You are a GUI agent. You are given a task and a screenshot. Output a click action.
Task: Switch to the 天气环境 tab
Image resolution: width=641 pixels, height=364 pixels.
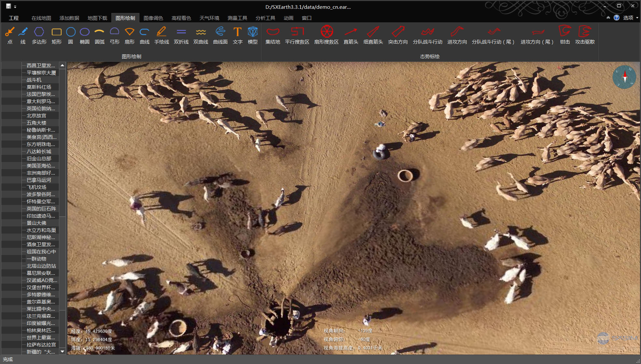pos(209,18)
